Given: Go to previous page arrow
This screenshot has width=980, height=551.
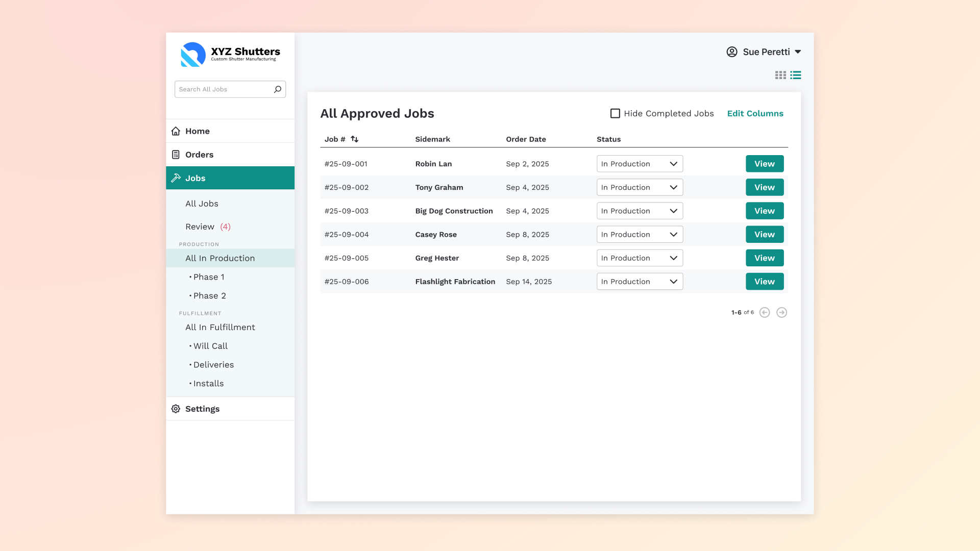Looking at the screenshot, I should (765, 313).
